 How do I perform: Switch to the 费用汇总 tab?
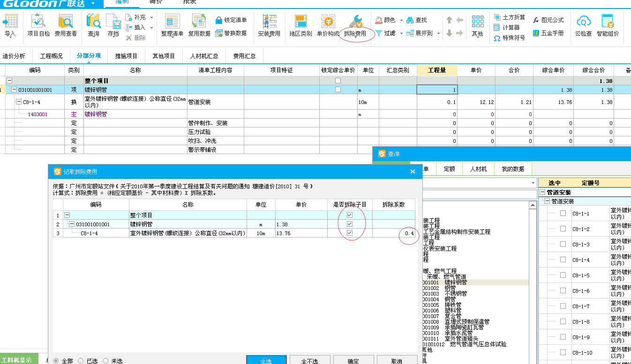[x=244, y=56]
